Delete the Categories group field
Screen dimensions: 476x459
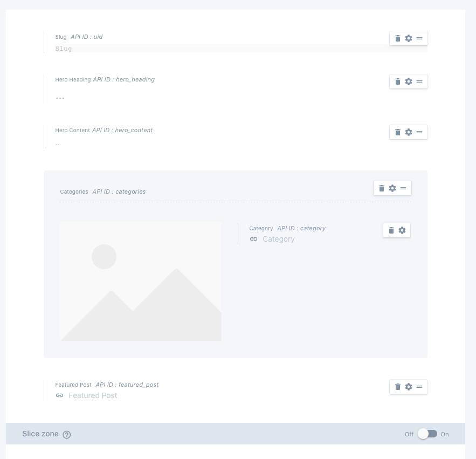[382, 188]
